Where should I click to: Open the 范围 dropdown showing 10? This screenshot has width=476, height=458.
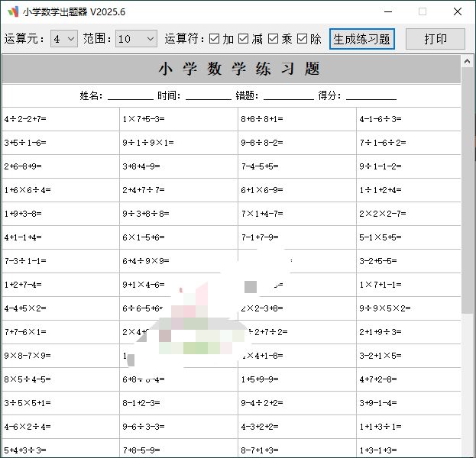coord(136,39)
